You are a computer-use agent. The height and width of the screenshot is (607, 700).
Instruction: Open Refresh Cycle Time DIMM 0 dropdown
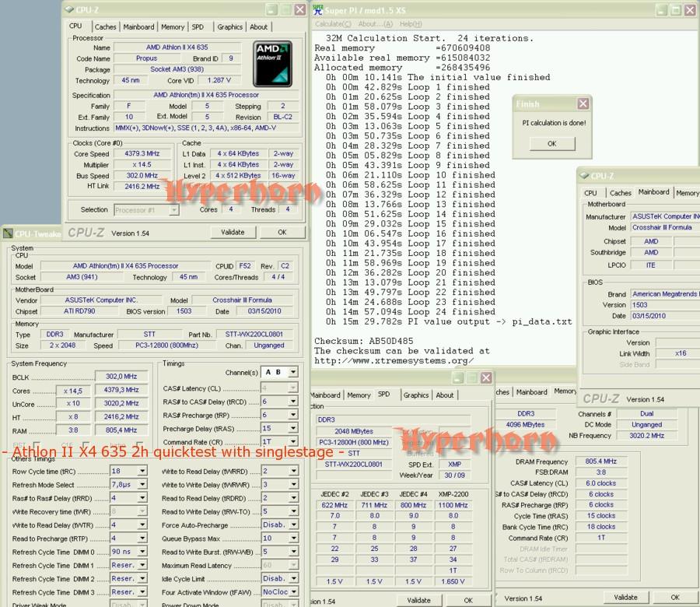click(x=142, y=552)
